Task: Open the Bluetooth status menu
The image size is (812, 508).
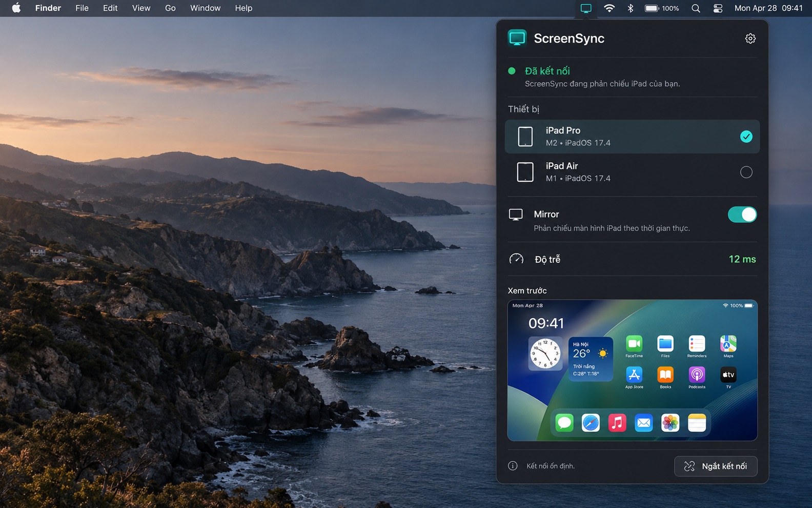Action: pyautogui.click(x=631, y=8)
